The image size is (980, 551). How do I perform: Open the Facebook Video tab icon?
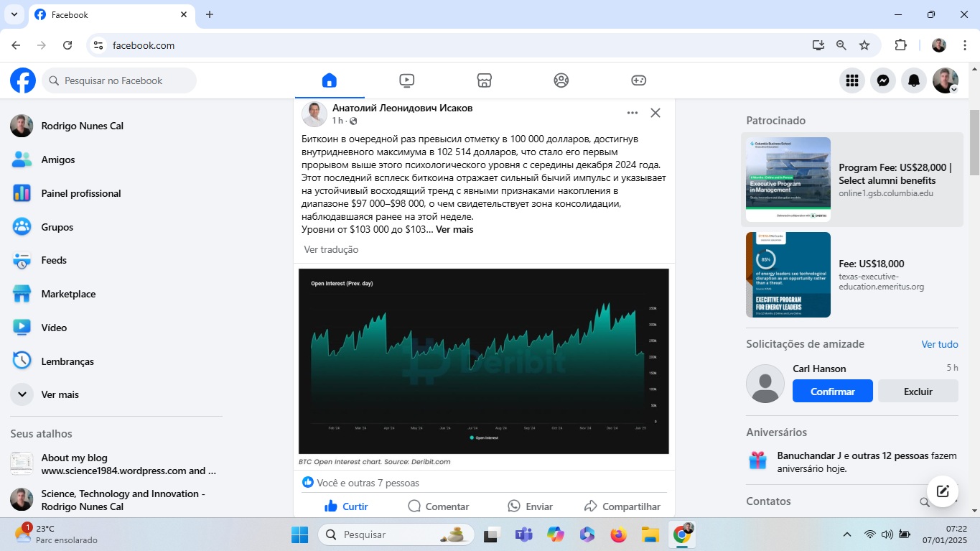coord(407,80)
